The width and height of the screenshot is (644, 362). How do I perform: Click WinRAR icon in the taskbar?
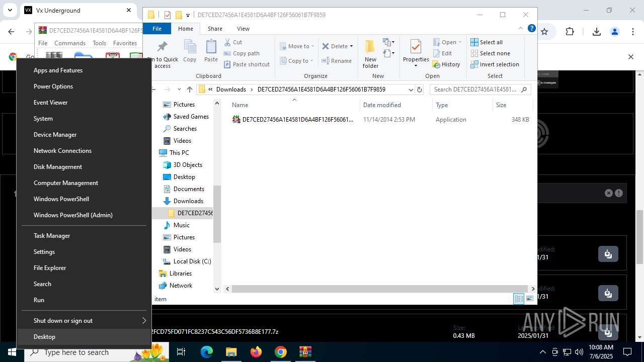point(305,352)
